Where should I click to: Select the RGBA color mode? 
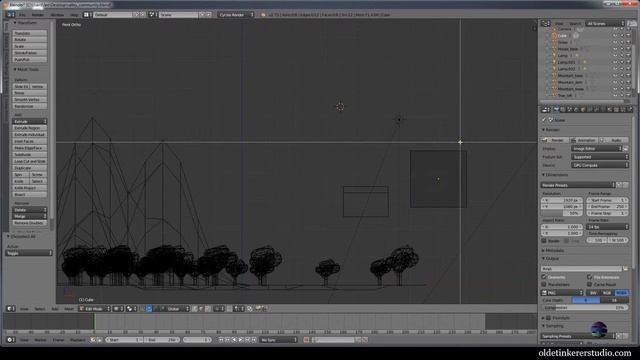pos(622,293)
